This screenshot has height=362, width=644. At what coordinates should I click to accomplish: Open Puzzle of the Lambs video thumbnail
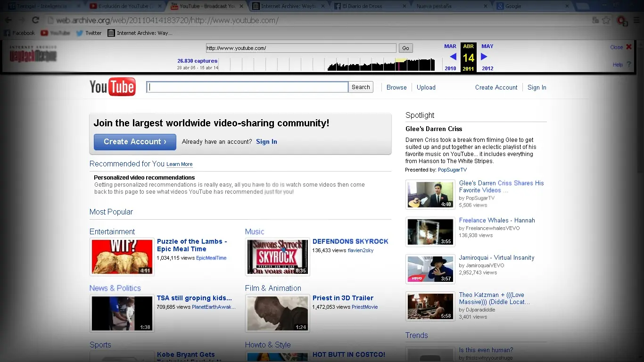pyautogui.click(x=122, y=257)
